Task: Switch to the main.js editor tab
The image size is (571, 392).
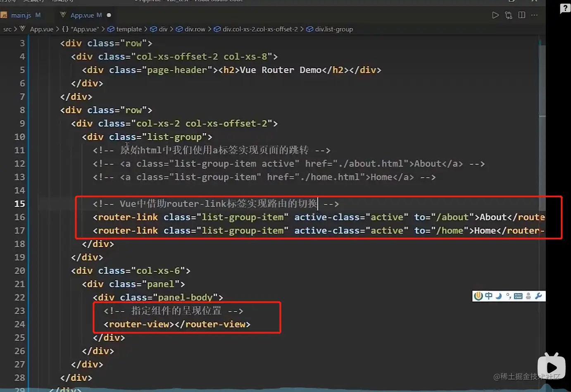Action: (x=21, y=15)
